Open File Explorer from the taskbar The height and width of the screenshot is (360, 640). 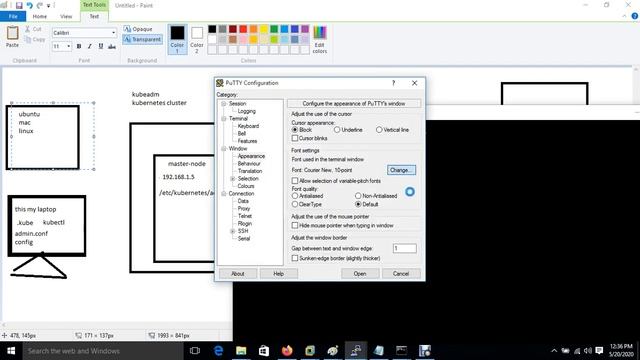click(241, 351)
